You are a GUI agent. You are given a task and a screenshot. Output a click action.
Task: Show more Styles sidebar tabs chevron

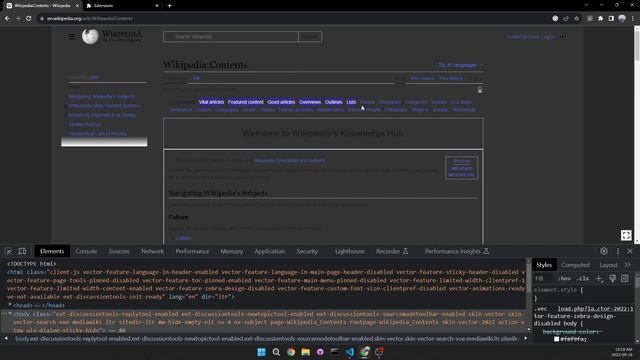click(x=628, y=265)
